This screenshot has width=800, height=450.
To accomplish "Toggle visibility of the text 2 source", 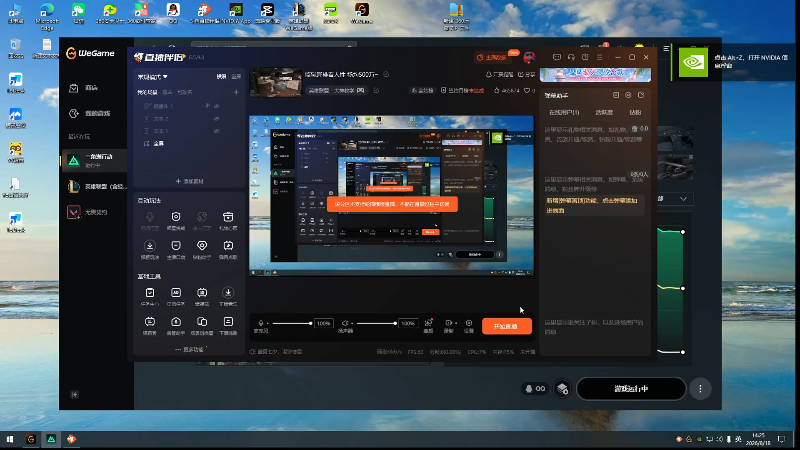I will 217,118.
